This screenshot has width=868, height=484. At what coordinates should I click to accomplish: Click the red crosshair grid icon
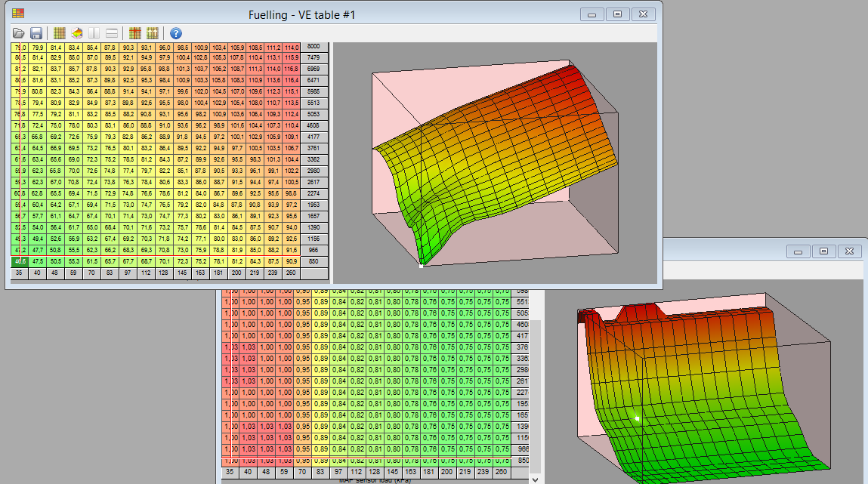(135, 33)
